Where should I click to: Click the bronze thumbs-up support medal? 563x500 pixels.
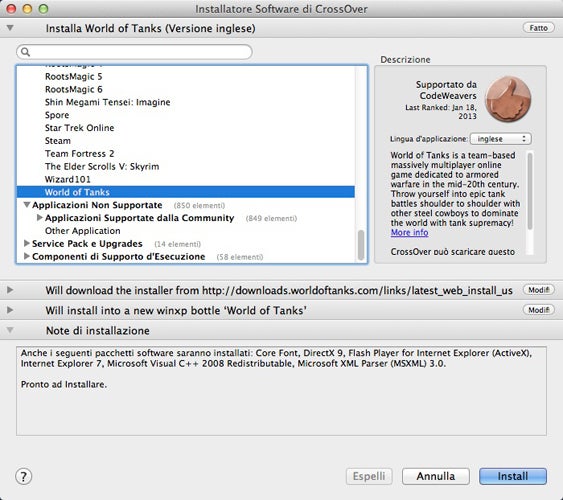508,99
